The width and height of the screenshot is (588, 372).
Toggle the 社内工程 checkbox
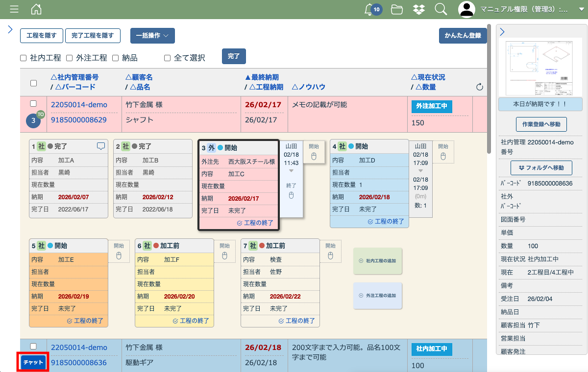[x=23, y=58]
